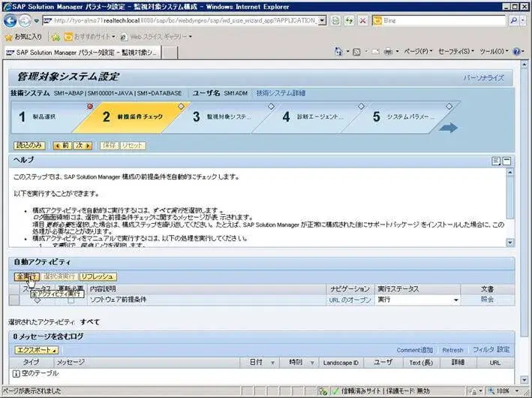Click the green refresh page icon

[349, 21]
